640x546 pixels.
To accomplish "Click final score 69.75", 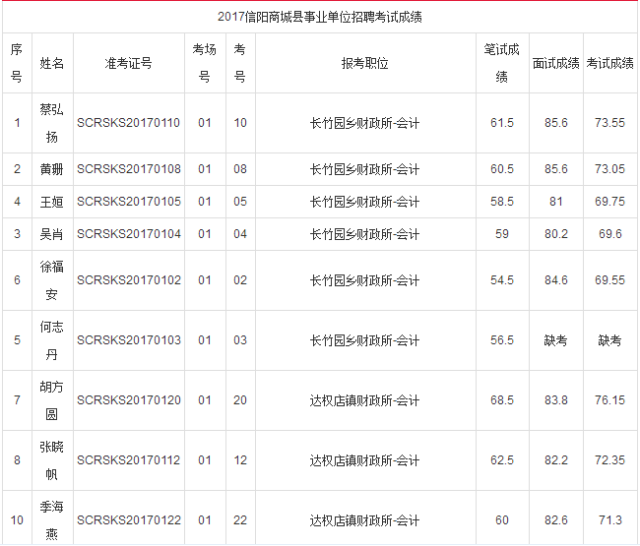I will pos(610,202).
